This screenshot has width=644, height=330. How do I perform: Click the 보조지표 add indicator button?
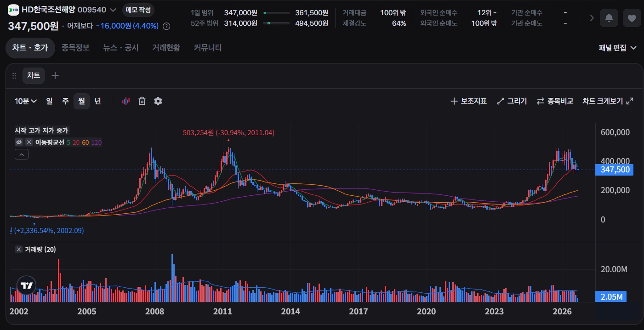[x=468, y=101]
